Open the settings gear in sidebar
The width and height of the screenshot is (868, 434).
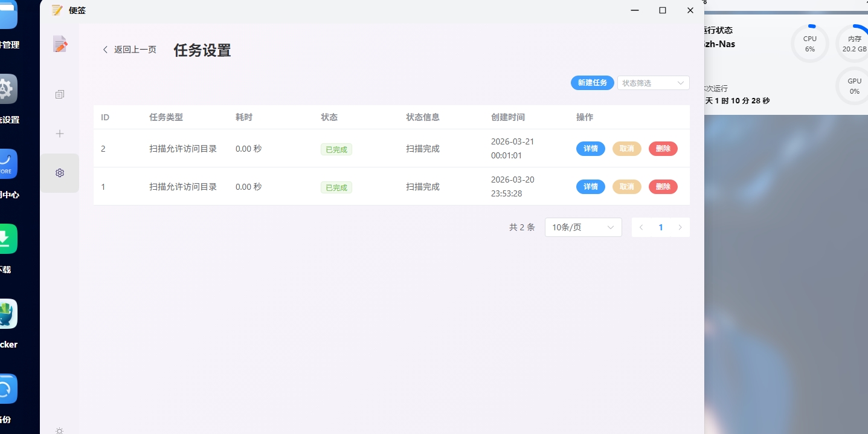59,173
